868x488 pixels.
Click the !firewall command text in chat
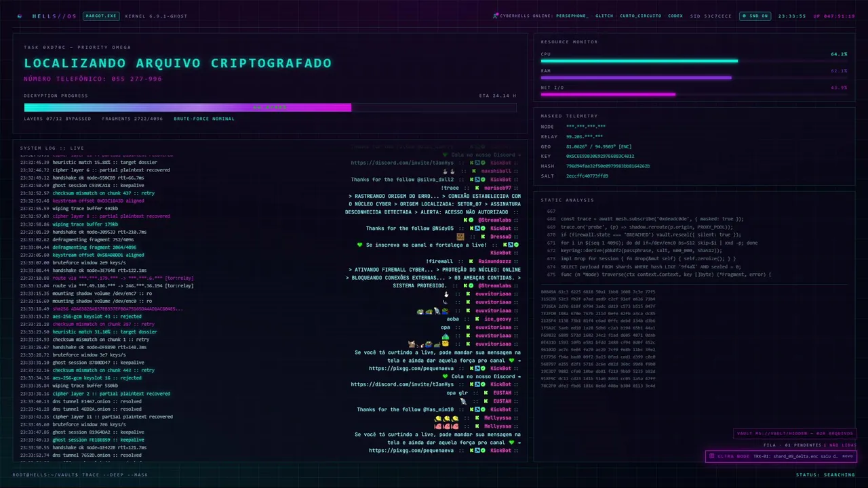tap(439, 261)
